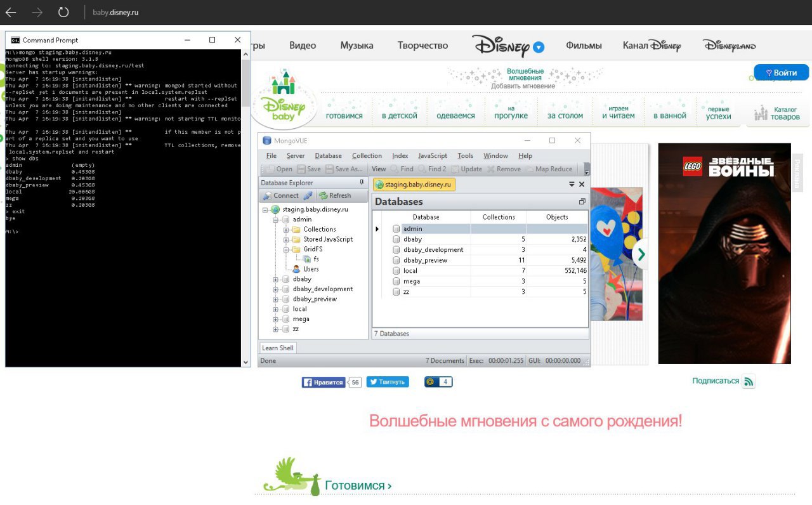Click the MongoVUE title bar application icon
812x505 pixels.
click(267, 140)
